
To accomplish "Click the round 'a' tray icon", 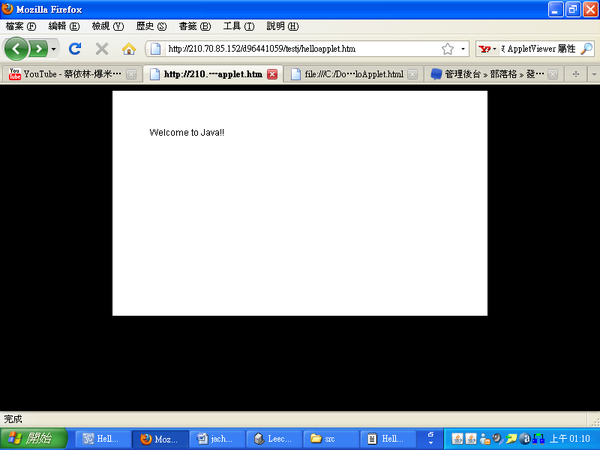I will click(525, 439).
